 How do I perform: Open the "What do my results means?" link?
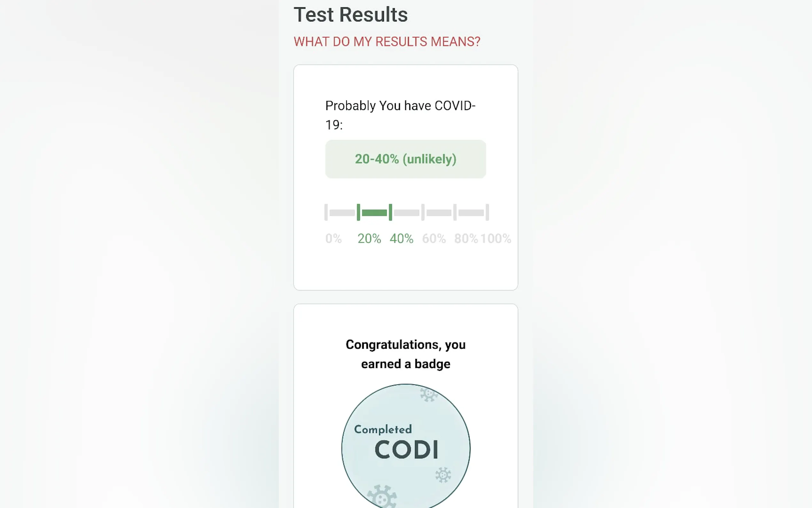click(x=387, y=42)
